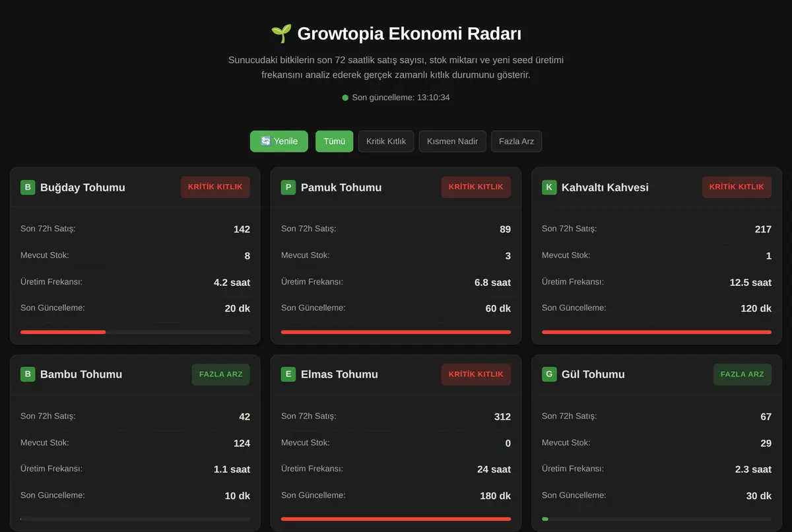Click the KRİTİK KITLIK badge on Pamuk Tohumu
Image resolution: width=792 pixels, height=532 pixels.
click(476, 187)
